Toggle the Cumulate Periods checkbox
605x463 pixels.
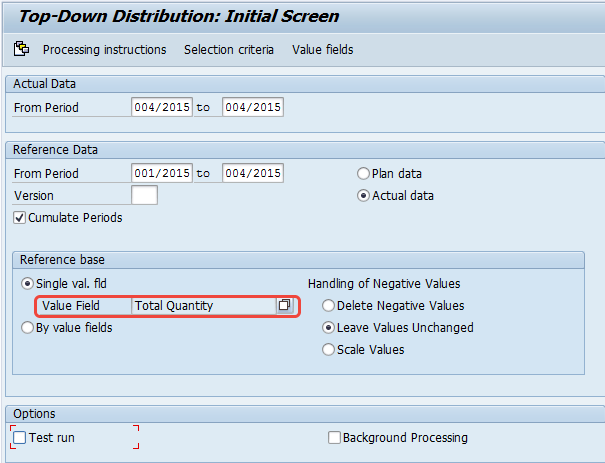pyautogui.click(x=20, y=217)
